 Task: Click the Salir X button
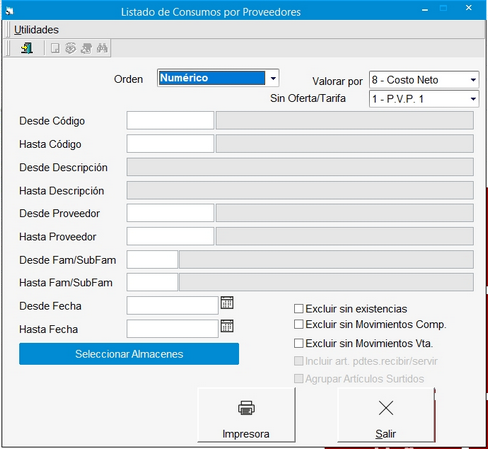tap(386, 415)
